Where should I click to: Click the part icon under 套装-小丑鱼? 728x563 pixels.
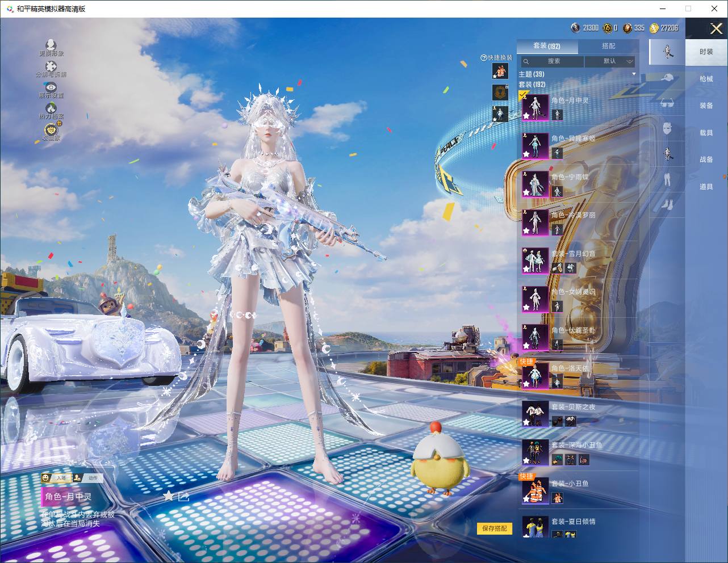557,498
